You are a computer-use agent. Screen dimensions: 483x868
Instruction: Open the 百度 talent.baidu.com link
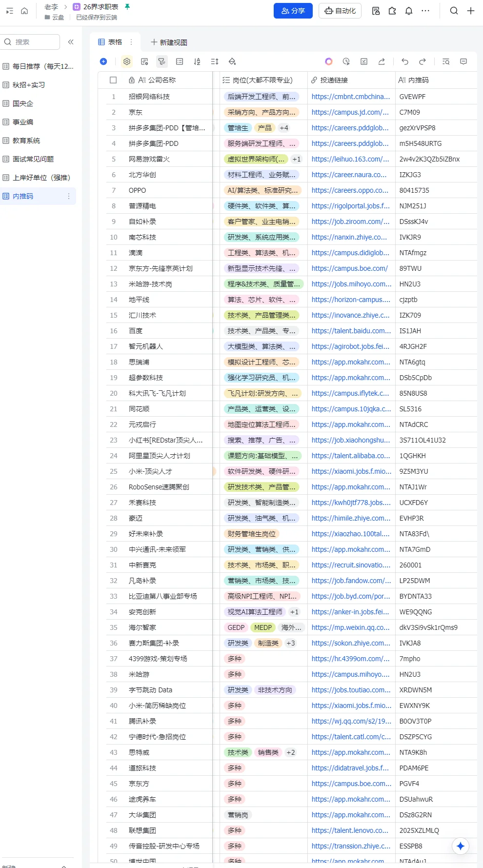[351, 331]
